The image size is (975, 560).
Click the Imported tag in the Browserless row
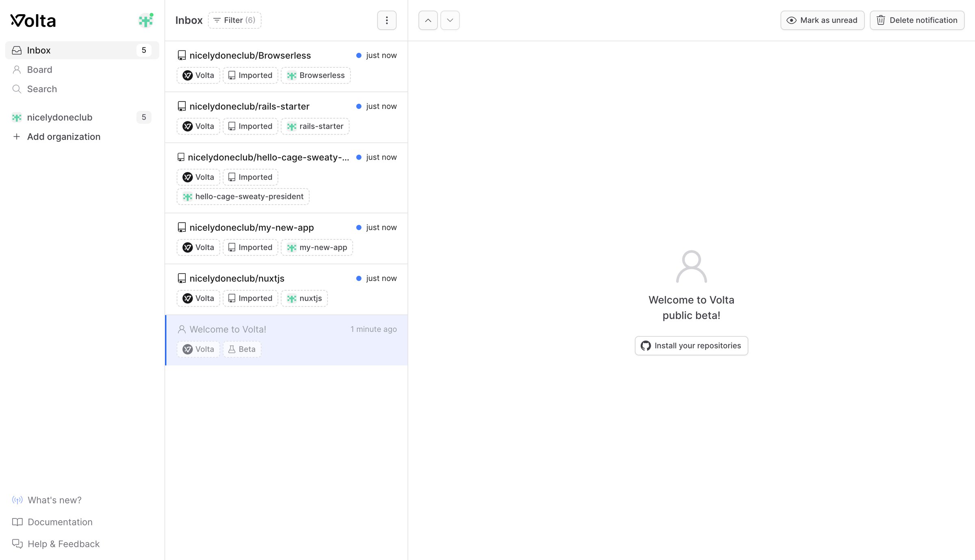point(250,76)
